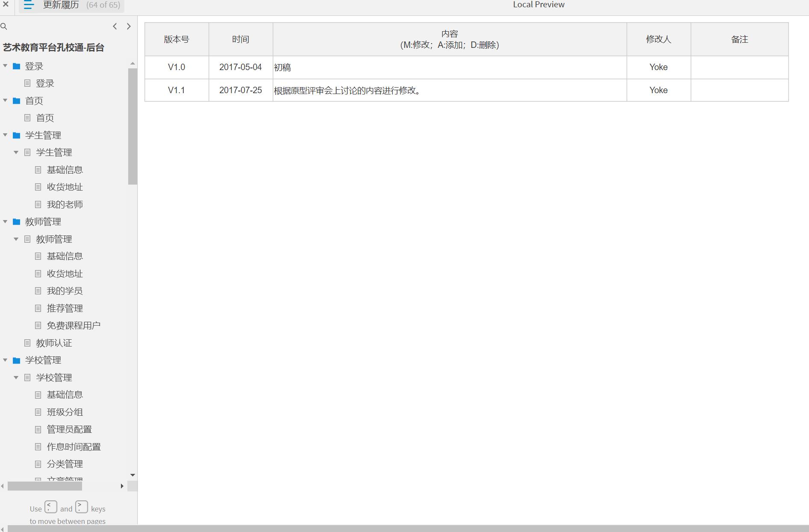Viewport: 809px width, 532px height.
Task: Click the blue folder icon beside 教师管理
Action: (17, 222)
